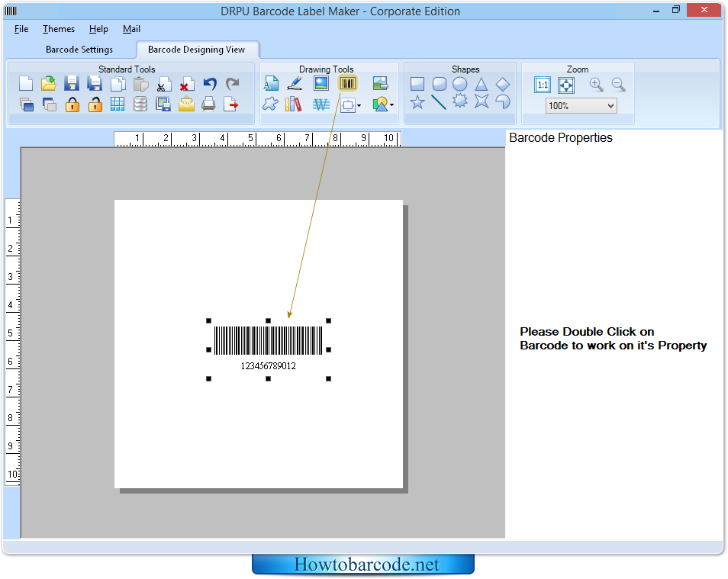Image resolution: width=728 pixels, height=579 pixels.
Task: Select the framed picture Image tool
Action: (321, 84)
